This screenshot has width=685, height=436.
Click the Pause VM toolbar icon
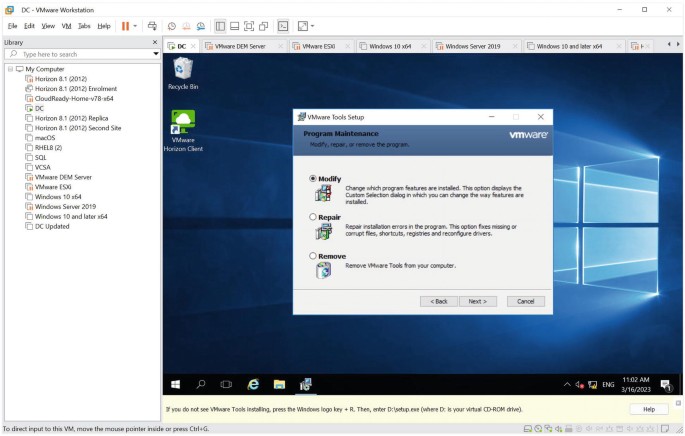pos(126,25)
